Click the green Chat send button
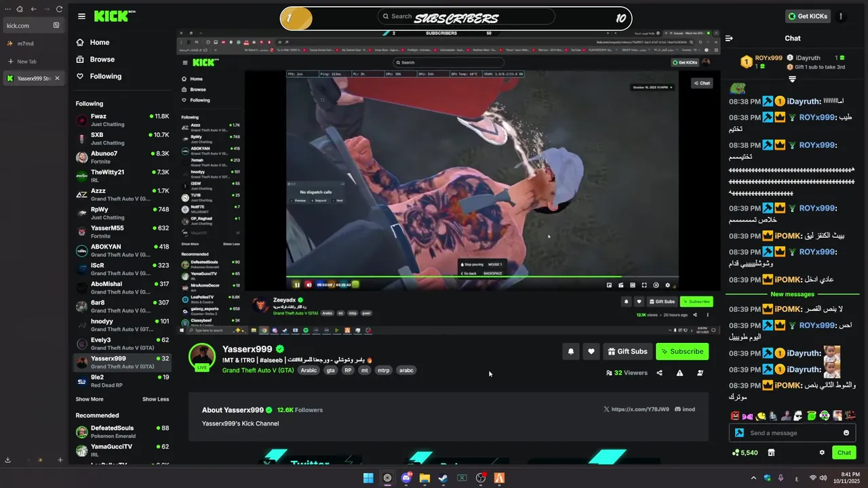The height and width of the screenshot is (488, 868). click(x=844, y=452)
